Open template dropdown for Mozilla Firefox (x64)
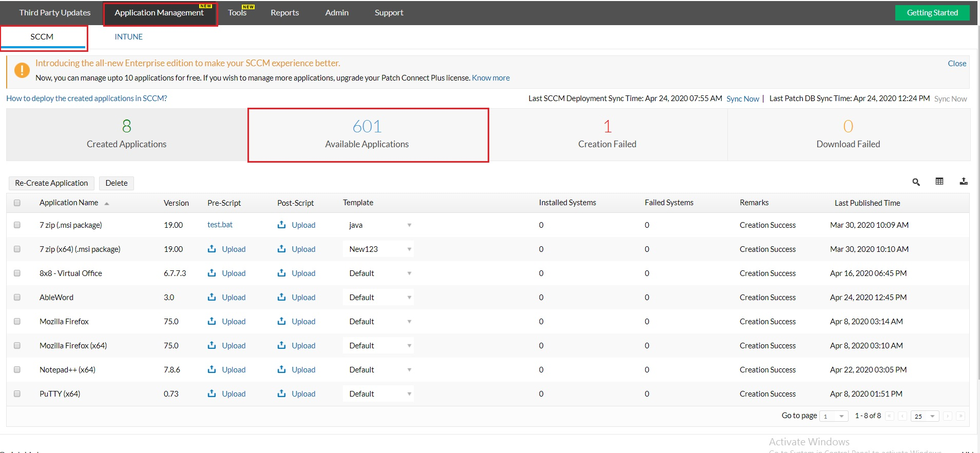Screen dimensions: 980x453 point(378,346)
